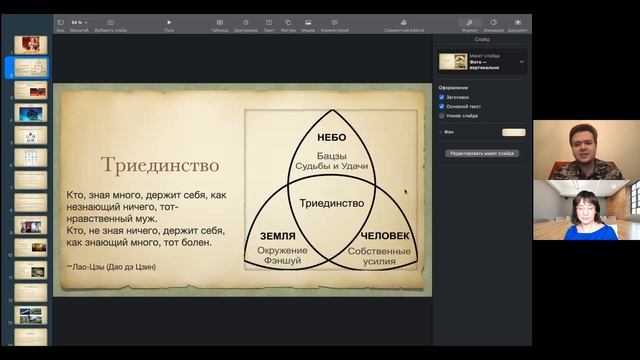Click the Лао-Цзы quote body text
640x360 pixels.
pos(147,218)
